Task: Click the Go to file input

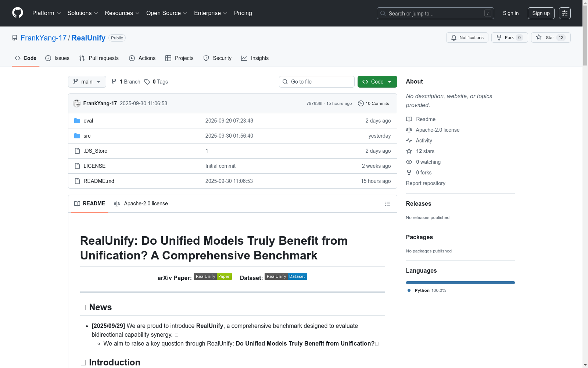Action: coord(317,82)
